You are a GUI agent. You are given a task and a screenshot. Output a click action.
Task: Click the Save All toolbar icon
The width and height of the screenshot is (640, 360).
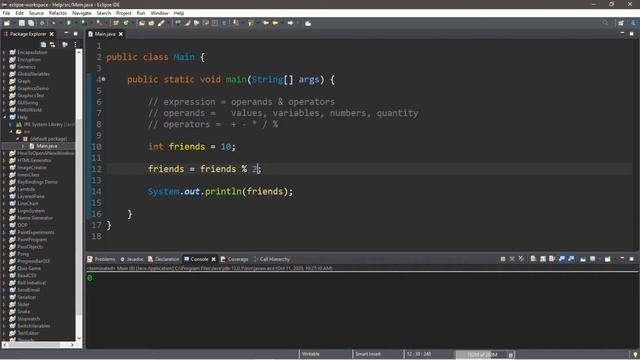tap(31, 23)
